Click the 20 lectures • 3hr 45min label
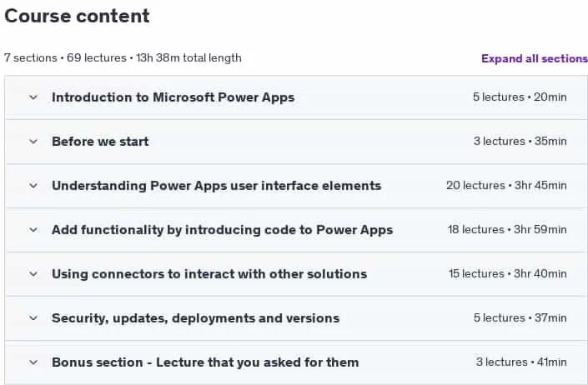This screenshot has width=588, height=385. (506, 186)
